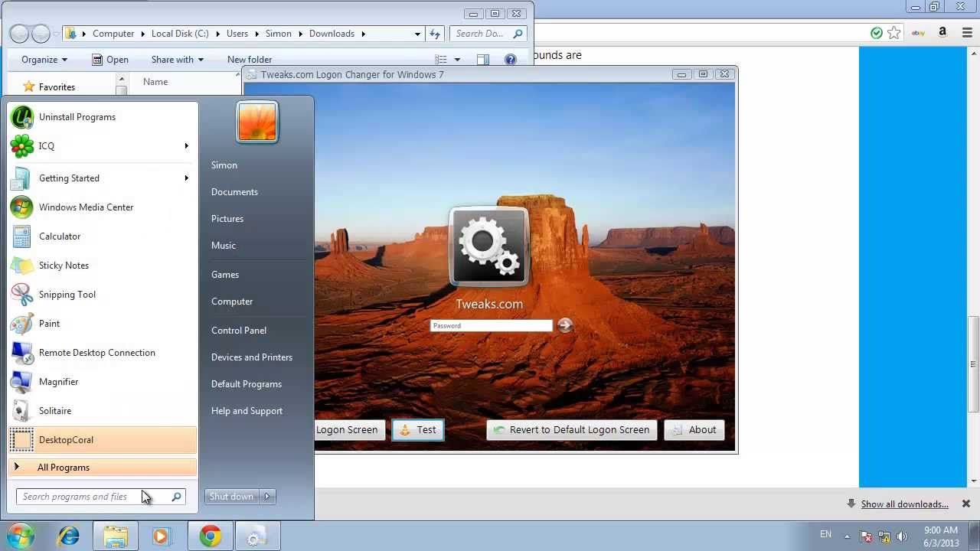980x551 pixels.
Task: Launch Calculator from the Start menu
Action: click(60, 236)
